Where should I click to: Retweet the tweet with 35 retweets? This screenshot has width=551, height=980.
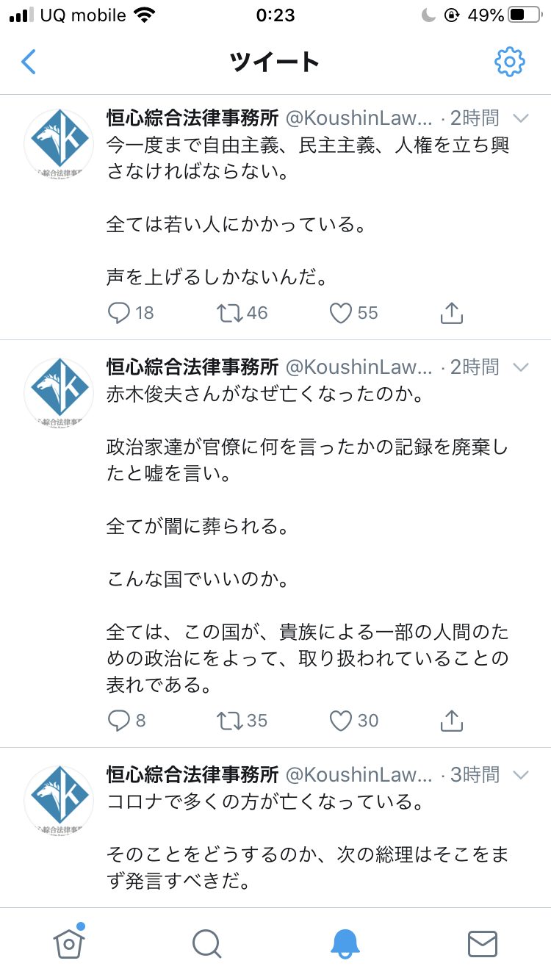coord(230,721)
